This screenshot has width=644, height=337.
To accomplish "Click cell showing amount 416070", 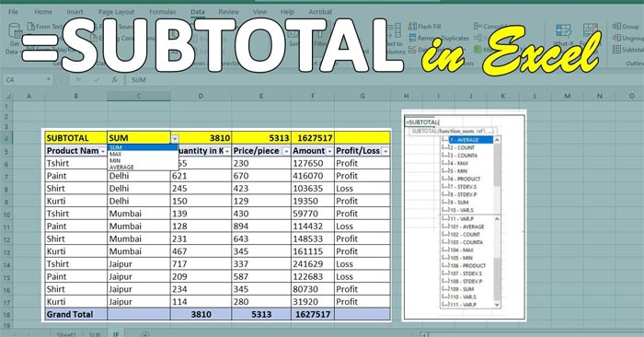I will (313, 176).
